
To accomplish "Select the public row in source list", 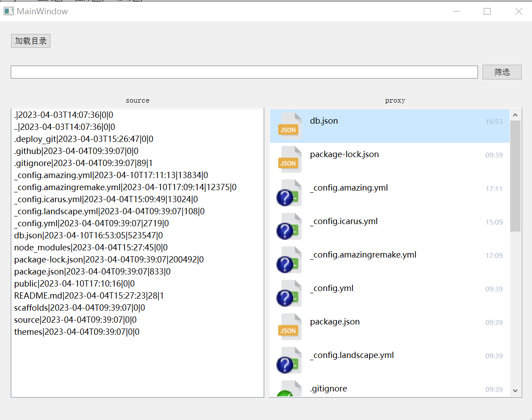I will (x=137, y=283).
